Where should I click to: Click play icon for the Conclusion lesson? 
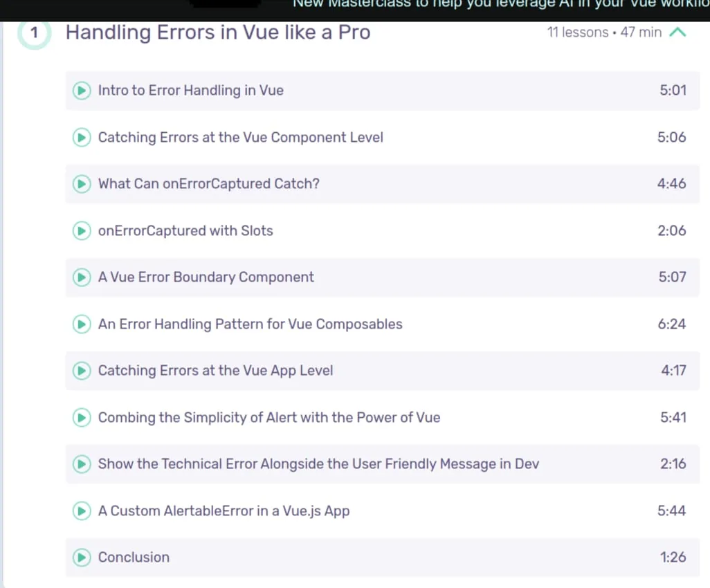pyautogui.click(x=82, y=558)
